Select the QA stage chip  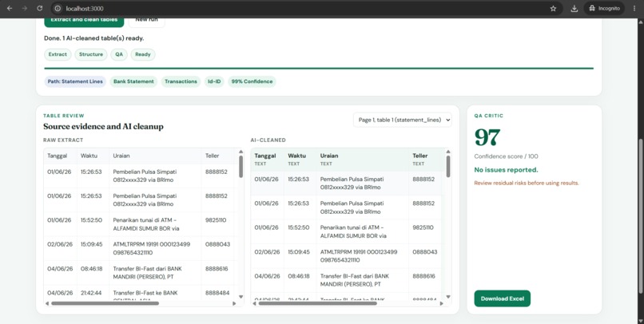tap(119, 54)
